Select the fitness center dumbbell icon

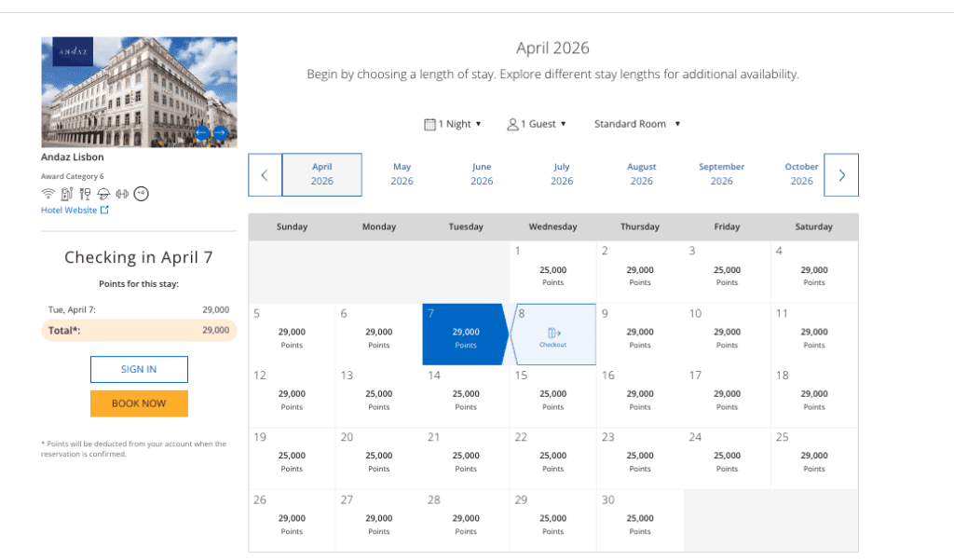point(122,194)
